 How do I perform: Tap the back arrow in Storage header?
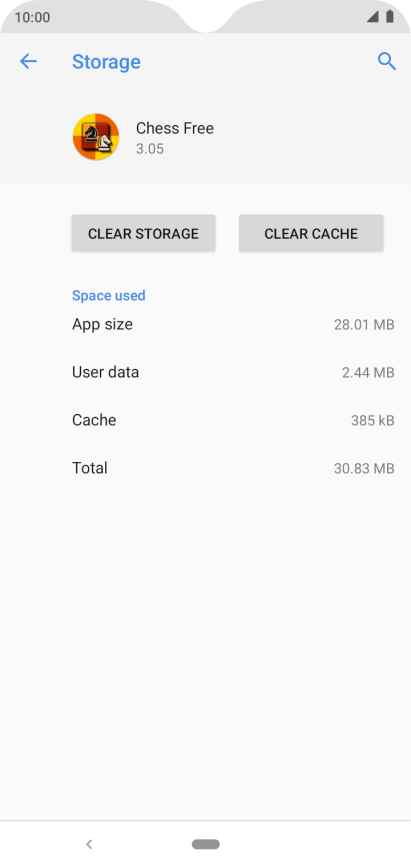[x=28, y=61]
